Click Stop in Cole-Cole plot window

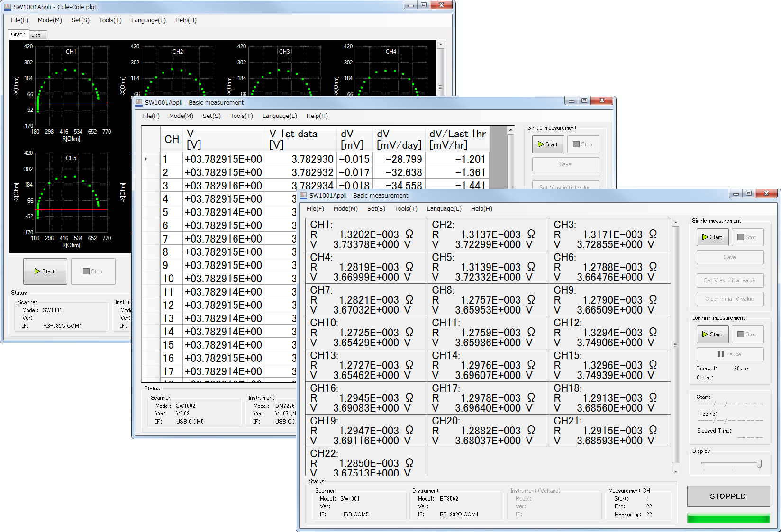tap(93, 271)
